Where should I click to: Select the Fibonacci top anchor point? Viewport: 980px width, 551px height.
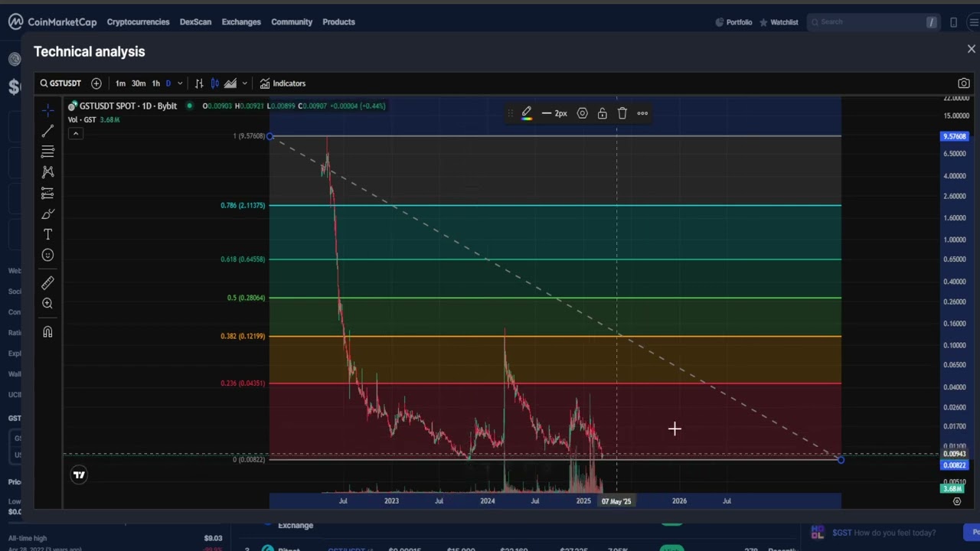coord(269,136)
